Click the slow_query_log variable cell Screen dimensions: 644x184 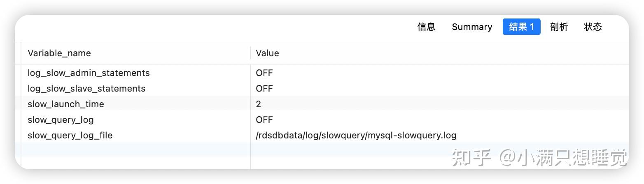pyautogui.click(x=61, y=120)
